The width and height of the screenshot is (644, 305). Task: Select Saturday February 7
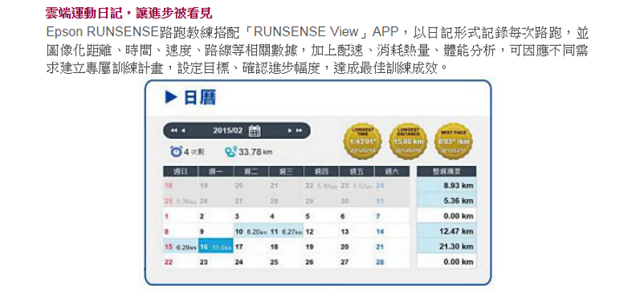click(x=392, y=216)
